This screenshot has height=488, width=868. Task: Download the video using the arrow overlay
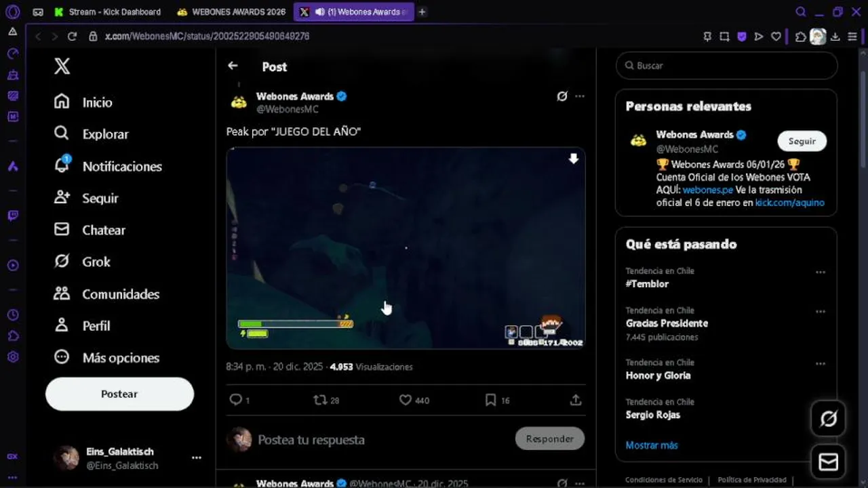point(574,159)
